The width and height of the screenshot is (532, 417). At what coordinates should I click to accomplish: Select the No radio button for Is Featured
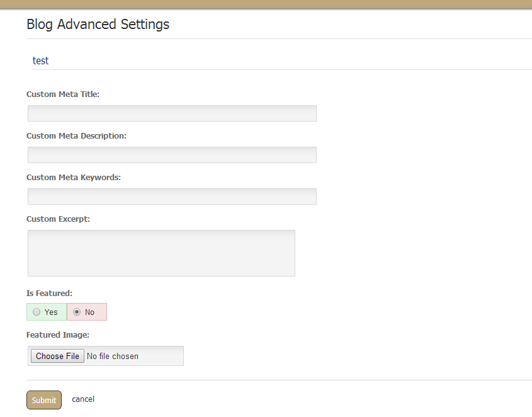(x=77, y=312)
